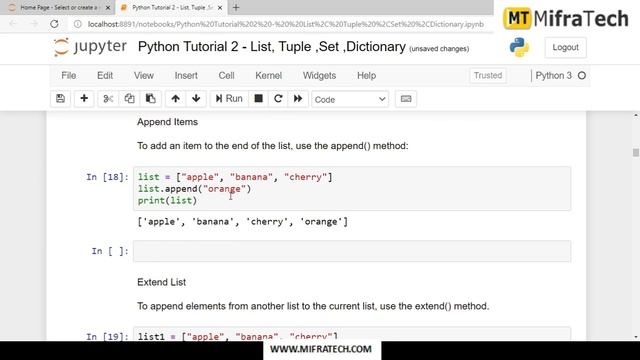Click the Logout button
This screenshot has width=640, height=360.
point(565,47)
